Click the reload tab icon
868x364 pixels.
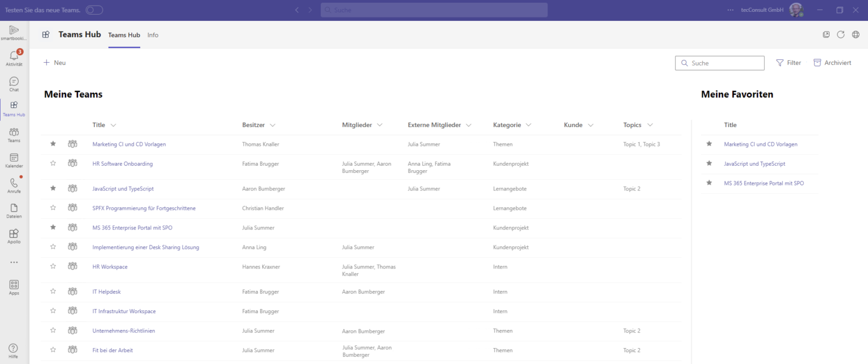pyautogui.click(x=841, y=34)
